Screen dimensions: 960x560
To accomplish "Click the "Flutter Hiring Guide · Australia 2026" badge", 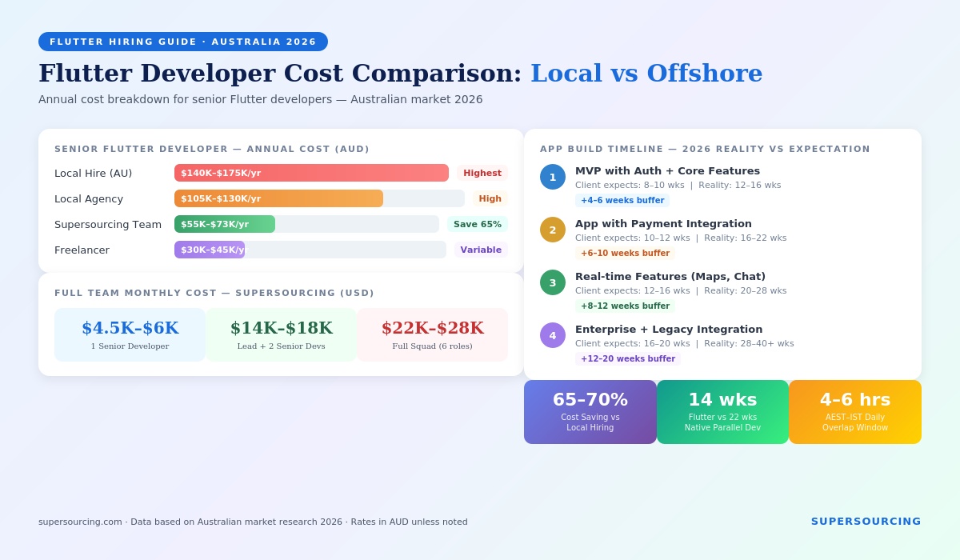I will point(183,42).
